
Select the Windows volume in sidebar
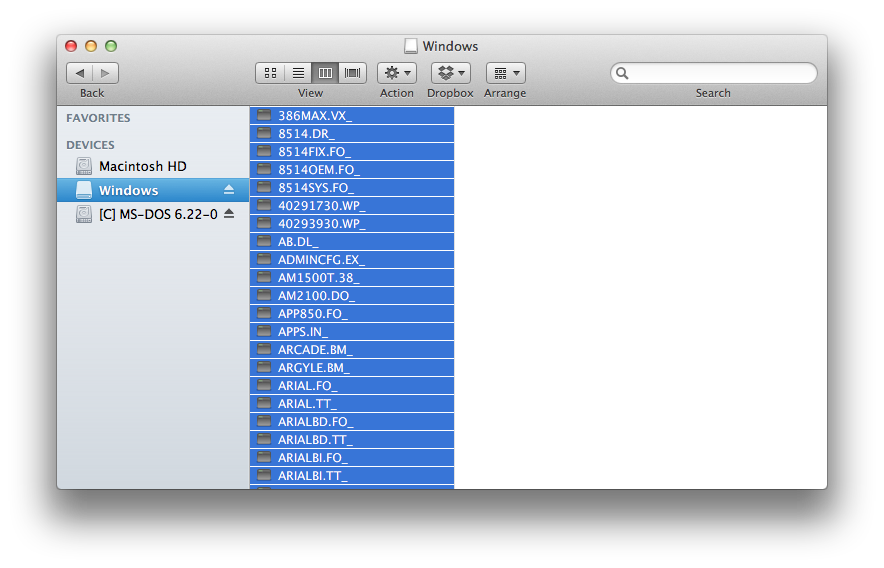point(153,190)
